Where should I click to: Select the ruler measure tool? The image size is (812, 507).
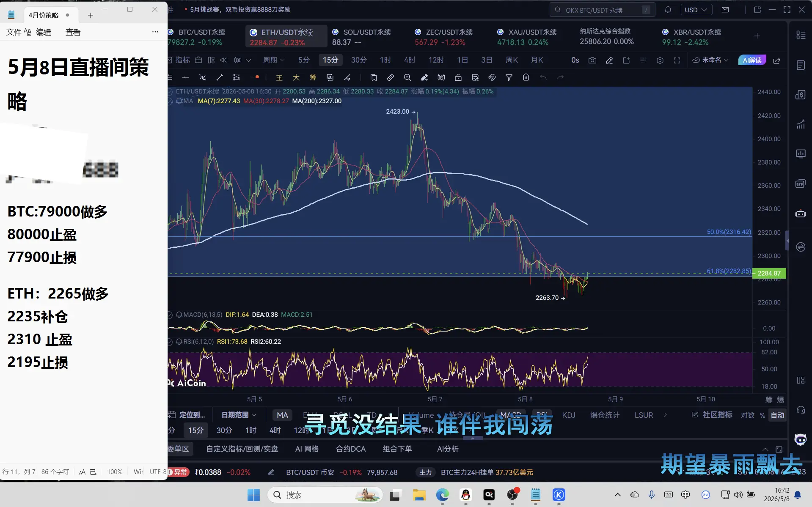391,77
